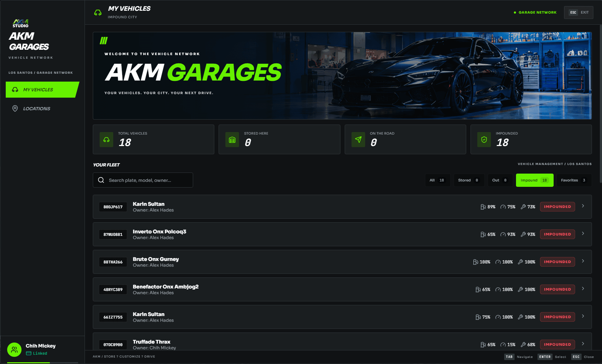Click the Stored Here garage icon tile

(232, 140)
